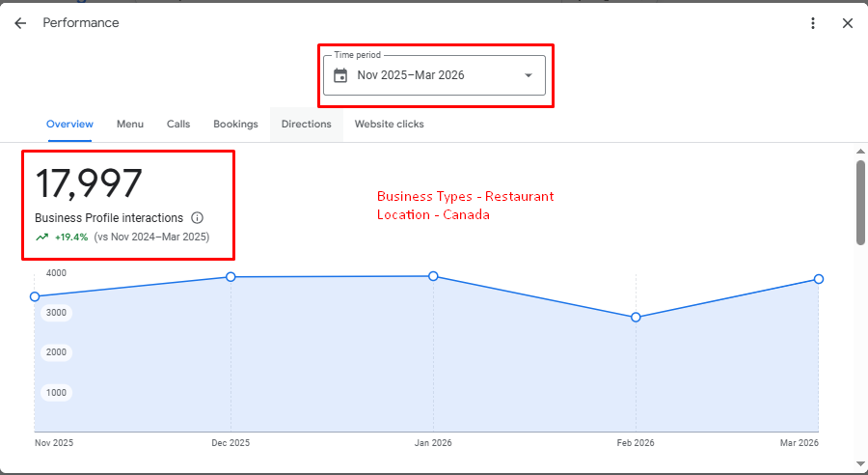The width and height of the screenshot is (868, 475).
Task: Close the Performance panel with X
Action: click(x=847, y=23)
